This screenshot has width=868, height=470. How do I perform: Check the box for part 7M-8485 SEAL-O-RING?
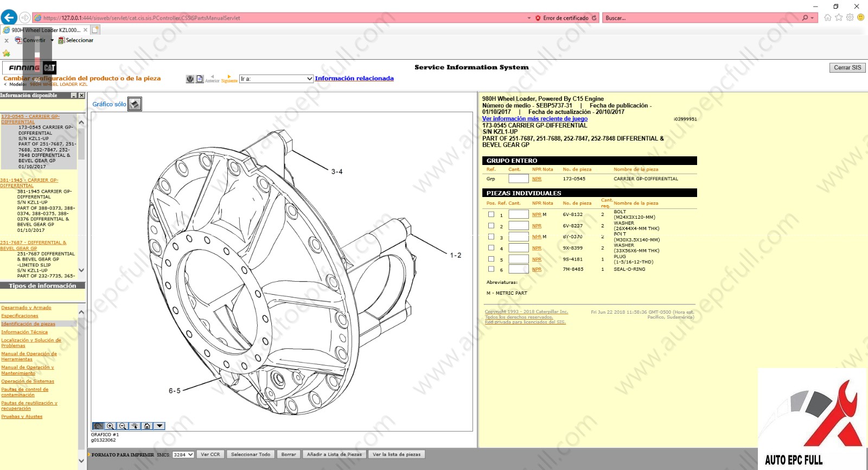491,269
